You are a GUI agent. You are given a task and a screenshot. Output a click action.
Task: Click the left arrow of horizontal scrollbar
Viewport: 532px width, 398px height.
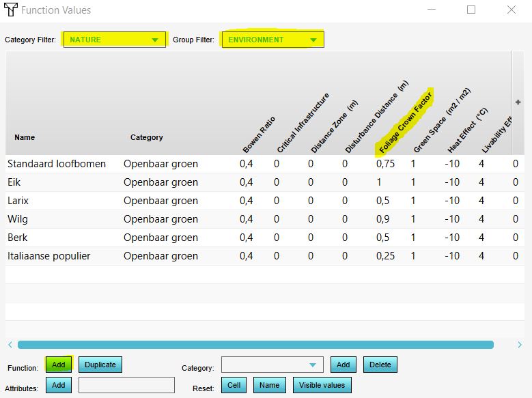tap(10, 345)
